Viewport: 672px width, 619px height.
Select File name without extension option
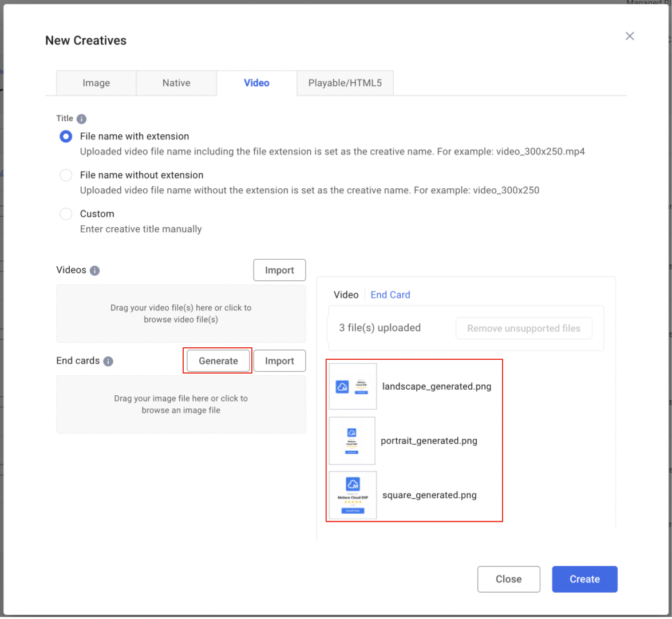66,176
